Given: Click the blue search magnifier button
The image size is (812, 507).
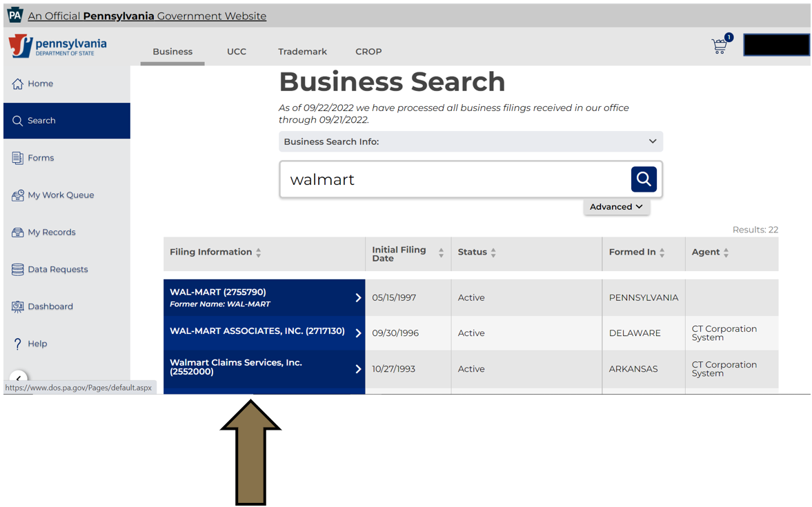Looking at the screenshot, I should (643, 179).
